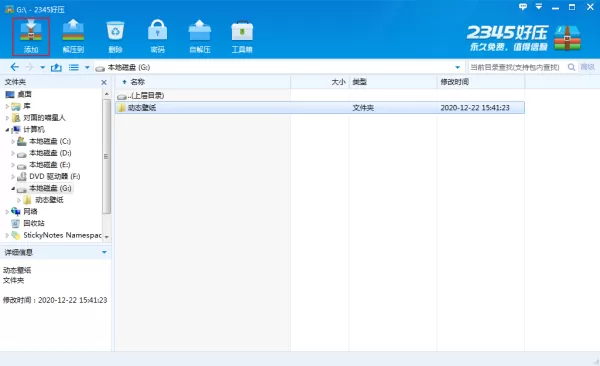
Task: Click the 自解压 (Self-extract) icon
Action: [200, 36]
